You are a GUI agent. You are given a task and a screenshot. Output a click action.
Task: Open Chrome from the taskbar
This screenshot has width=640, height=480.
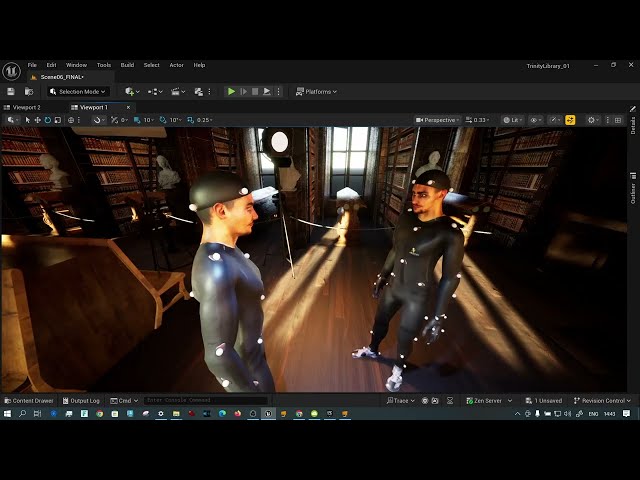click(100, 414)
